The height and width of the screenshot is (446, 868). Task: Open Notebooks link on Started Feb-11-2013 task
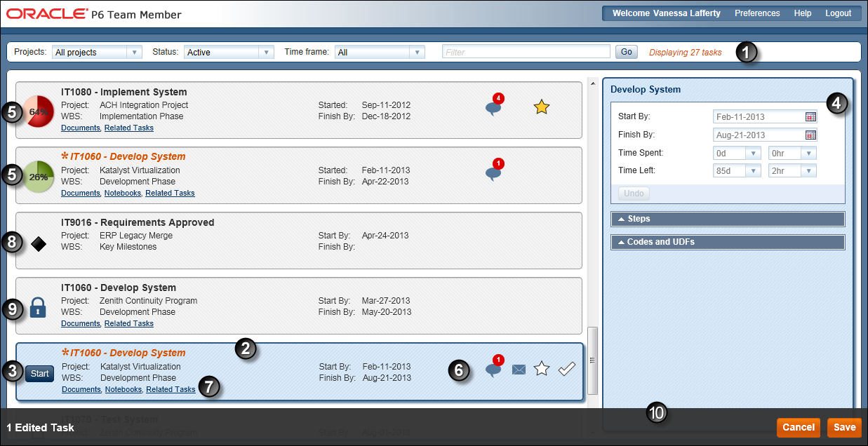point(123,193)
